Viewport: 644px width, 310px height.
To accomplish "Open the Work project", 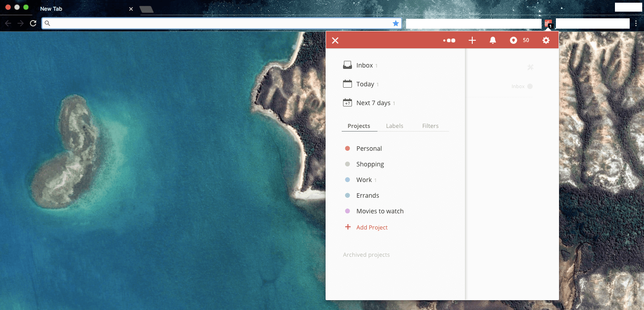I will click(364, 180).
